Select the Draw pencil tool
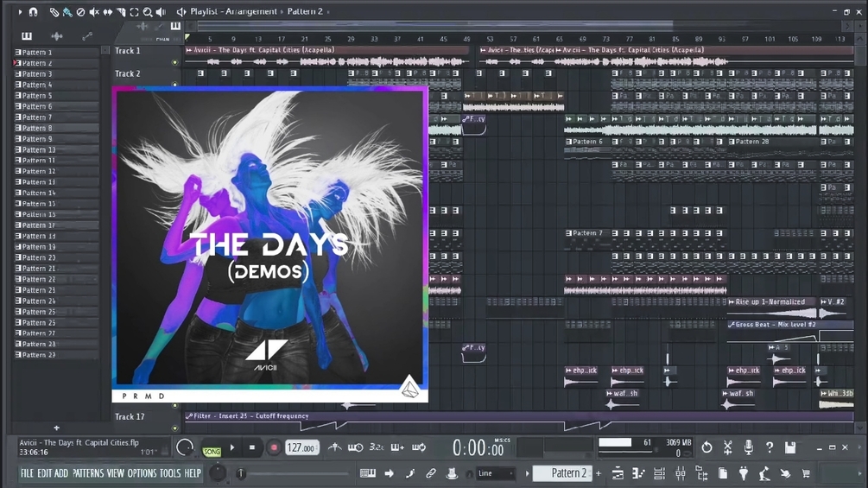Viewport: 868px width, 488px height. [x=54, y=11]
